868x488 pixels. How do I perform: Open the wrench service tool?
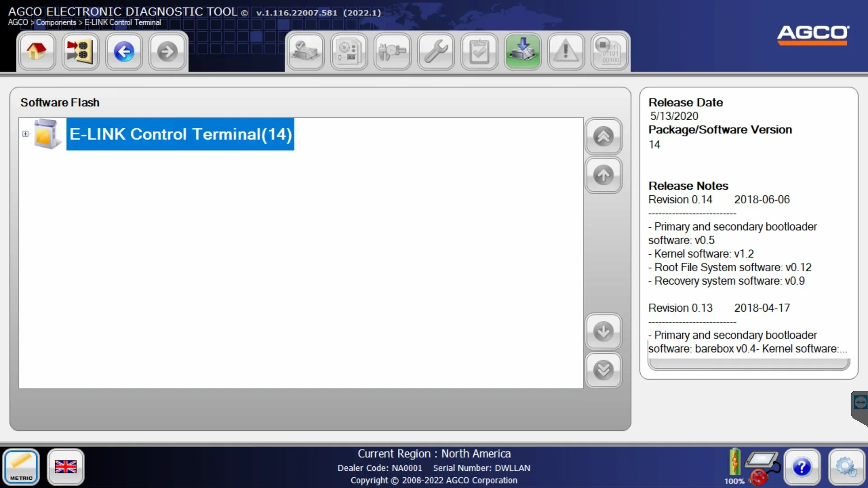point(436,52)
